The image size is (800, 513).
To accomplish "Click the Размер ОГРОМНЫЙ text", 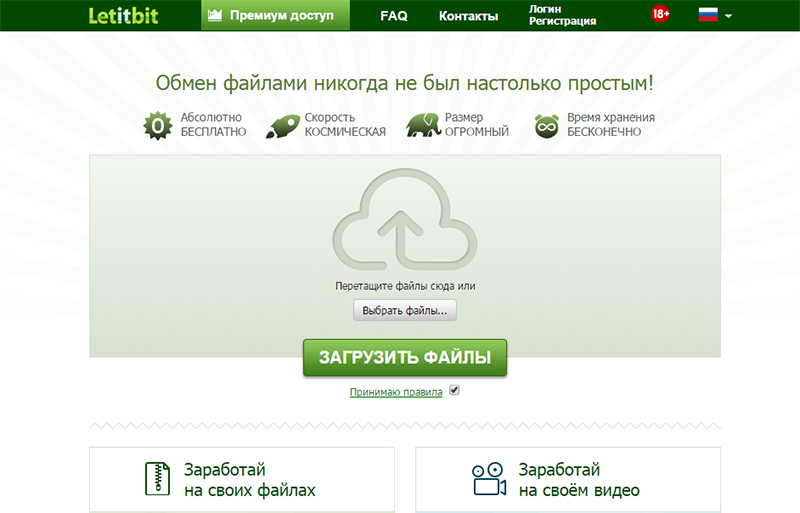I will [x=477, y=125].
